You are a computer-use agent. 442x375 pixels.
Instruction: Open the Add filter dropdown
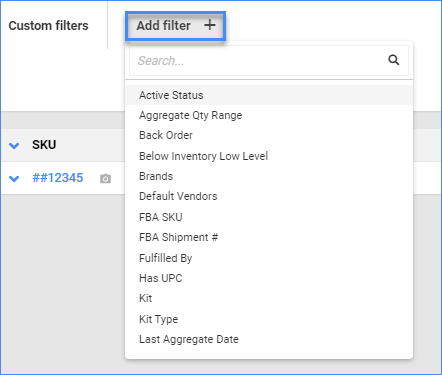(x=176, y=26)
